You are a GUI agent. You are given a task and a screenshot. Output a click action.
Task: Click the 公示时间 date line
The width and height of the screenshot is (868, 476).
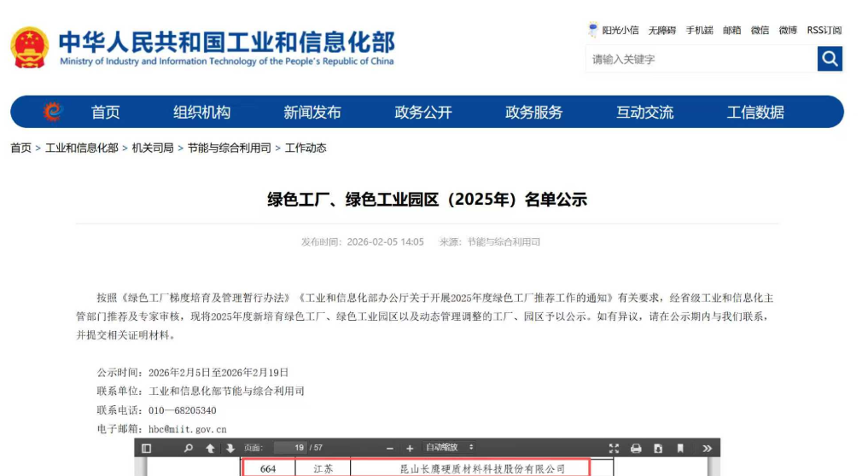[193, 373]
